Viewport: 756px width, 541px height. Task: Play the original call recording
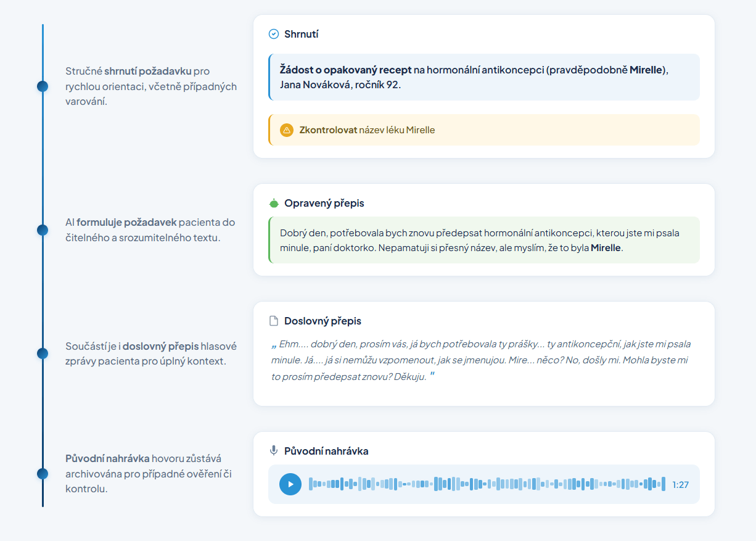[290, 484]
